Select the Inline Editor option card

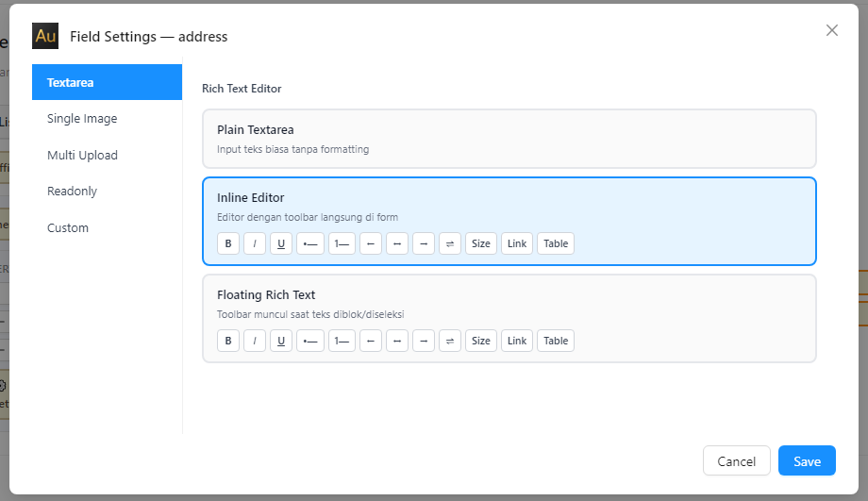click(x=509, y=221)
